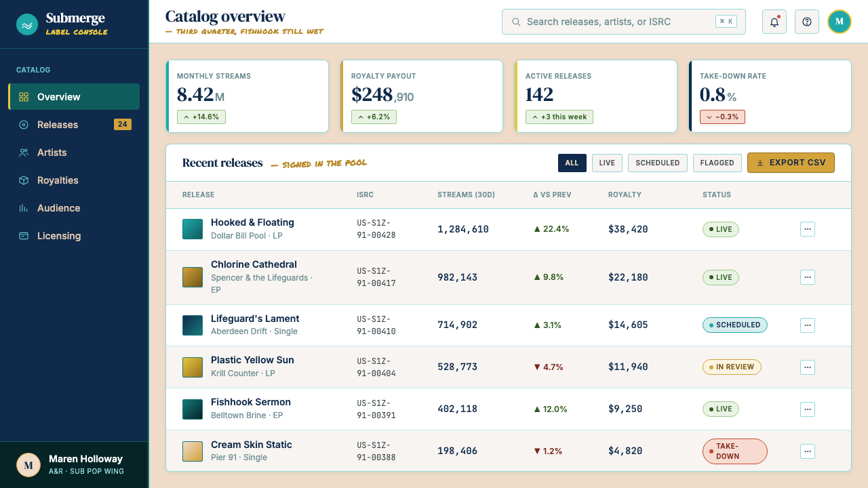
Task: Click Plastic Yellow Sun cover art
Action: point(193,367)
